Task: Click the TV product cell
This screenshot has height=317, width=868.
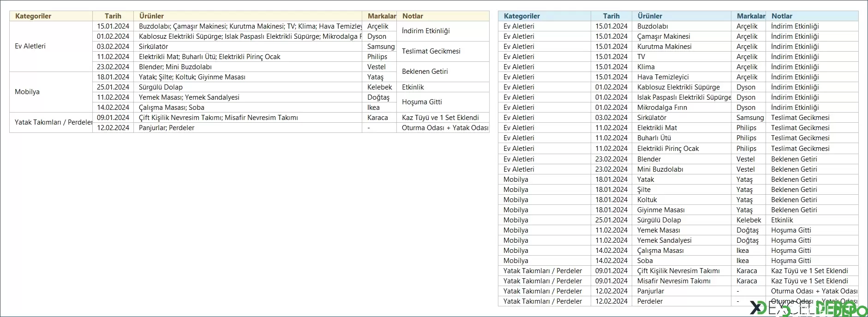Action: pyautogui.click(x=682, y=57)
